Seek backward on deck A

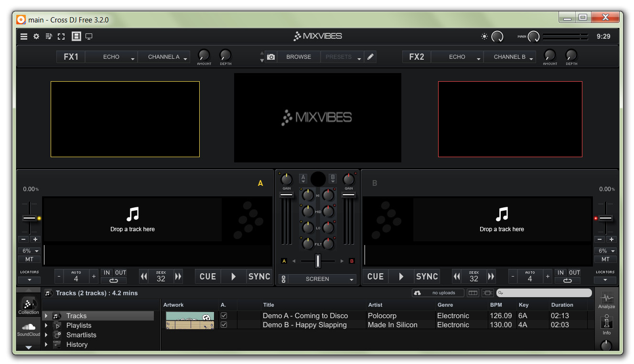(144, 277)
